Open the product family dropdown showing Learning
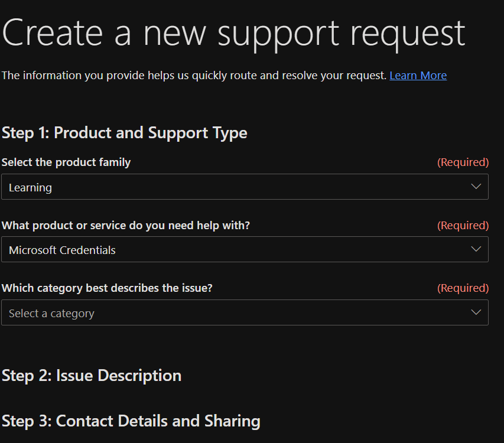504x443 pixels. pyautogui.click(x=245, y=187)
